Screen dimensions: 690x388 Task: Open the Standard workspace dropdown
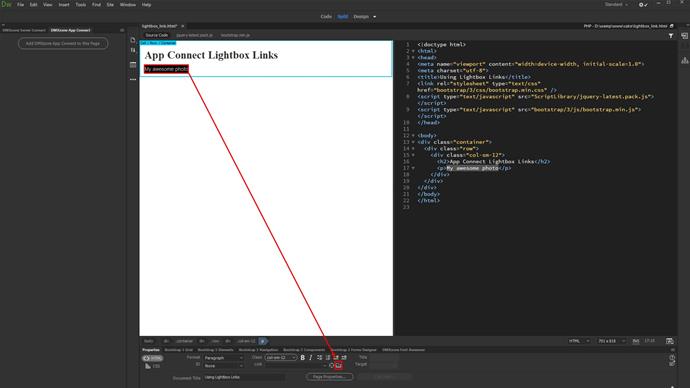[x=616, y=4]
